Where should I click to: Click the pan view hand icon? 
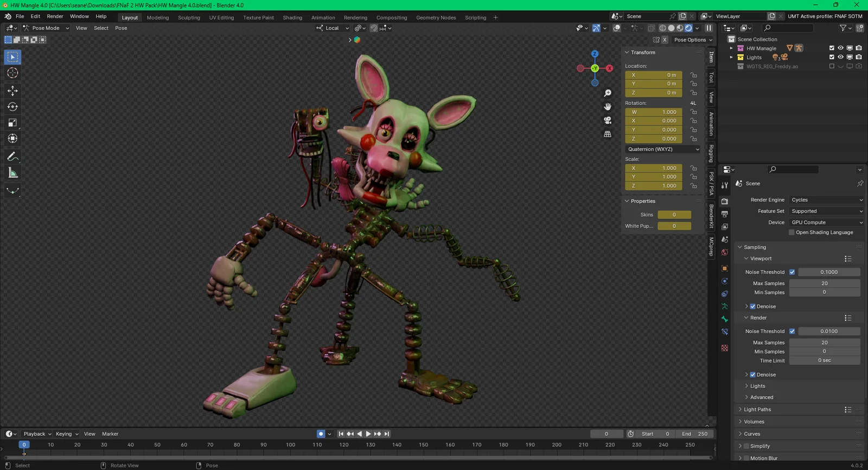608,107
